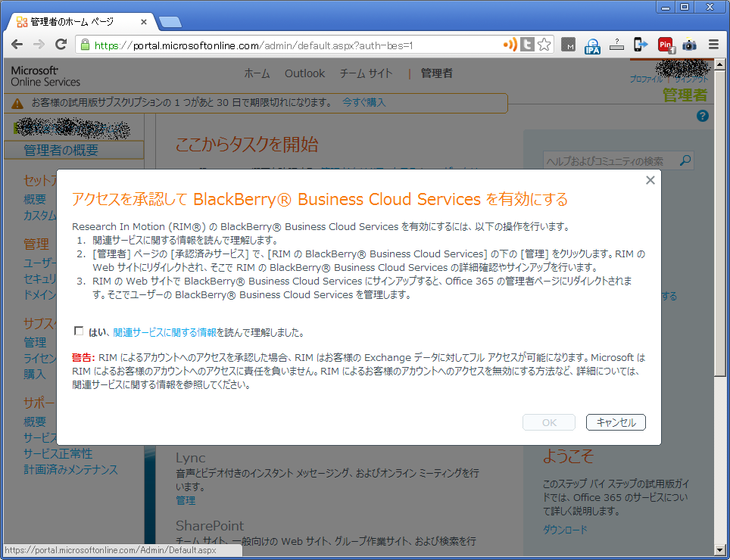Click the 管理 link under Lync
This screenshot has height=560, width=730.
pos(186,500)
